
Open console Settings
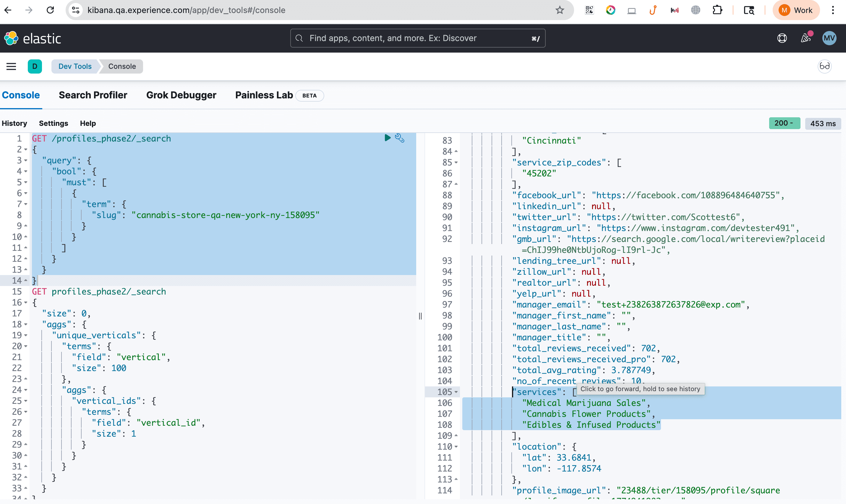tap(53, 123)
